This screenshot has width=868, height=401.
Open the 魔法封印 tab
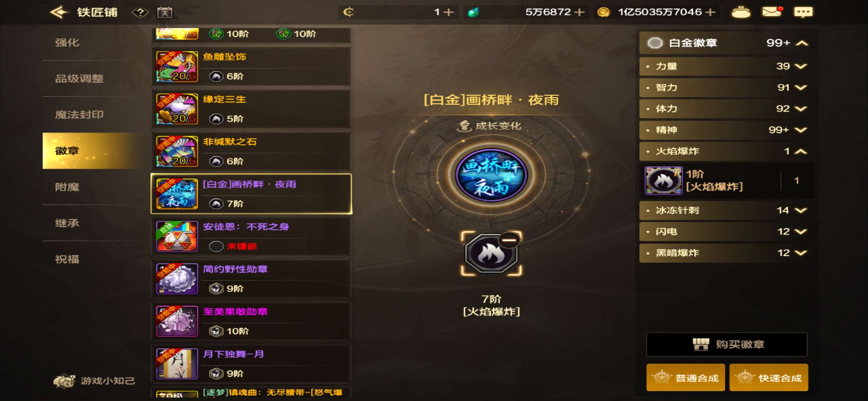click(79, 115)
